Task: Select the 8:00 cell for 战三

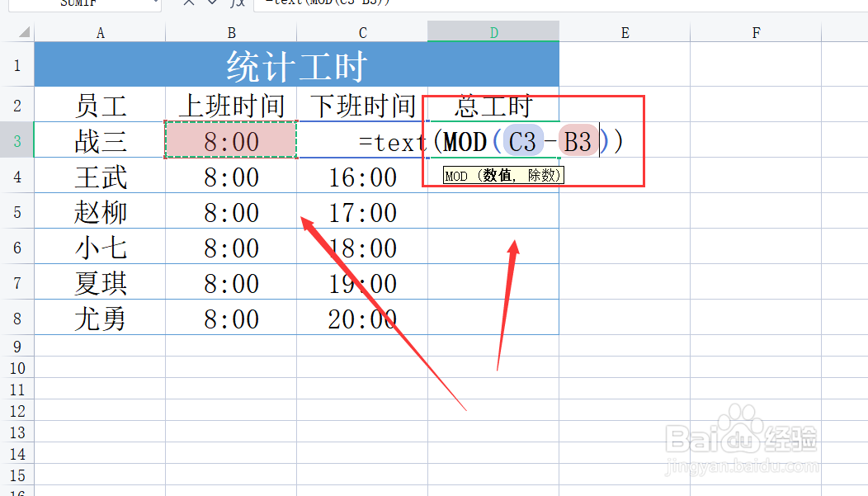Action: [x=231, y=141]
